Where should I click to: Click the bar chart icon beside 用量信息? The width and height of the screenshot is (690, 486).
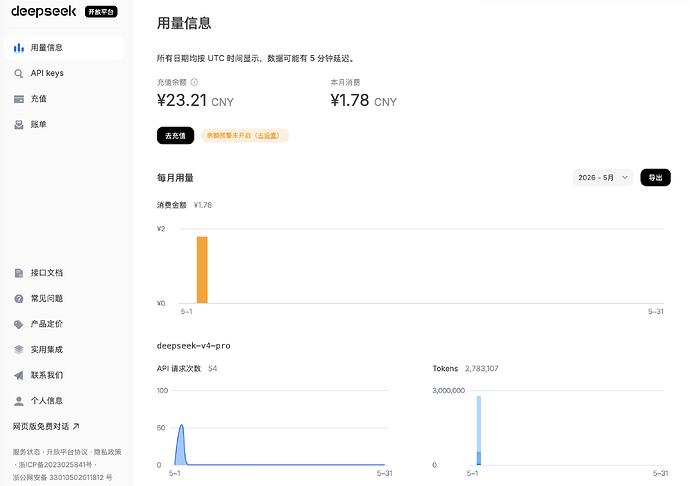click(x=18, y=48)
